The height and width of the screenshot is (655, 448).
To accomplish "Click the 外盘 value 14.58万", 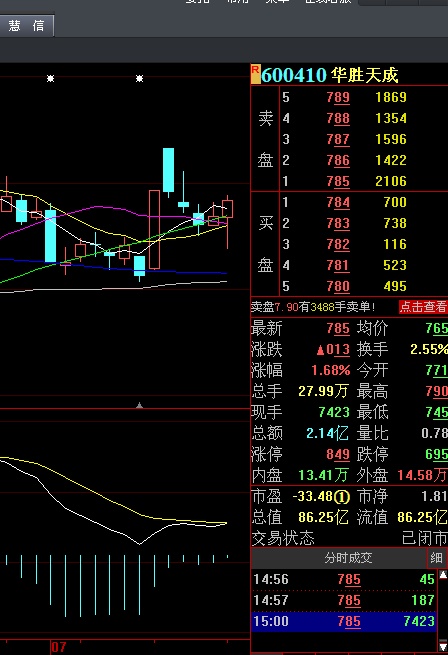I will 422,475.
